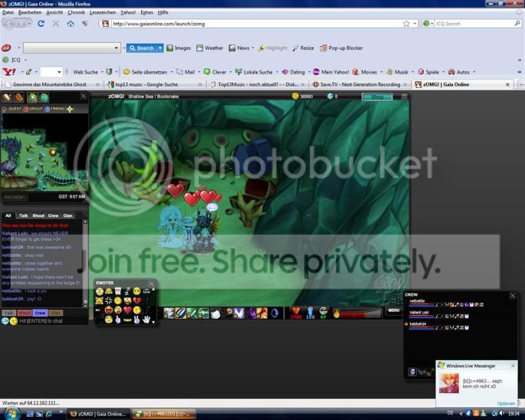The image size is (525, 420).
Task: Send the anger cross emote
Action: click(x=108, y=301)
